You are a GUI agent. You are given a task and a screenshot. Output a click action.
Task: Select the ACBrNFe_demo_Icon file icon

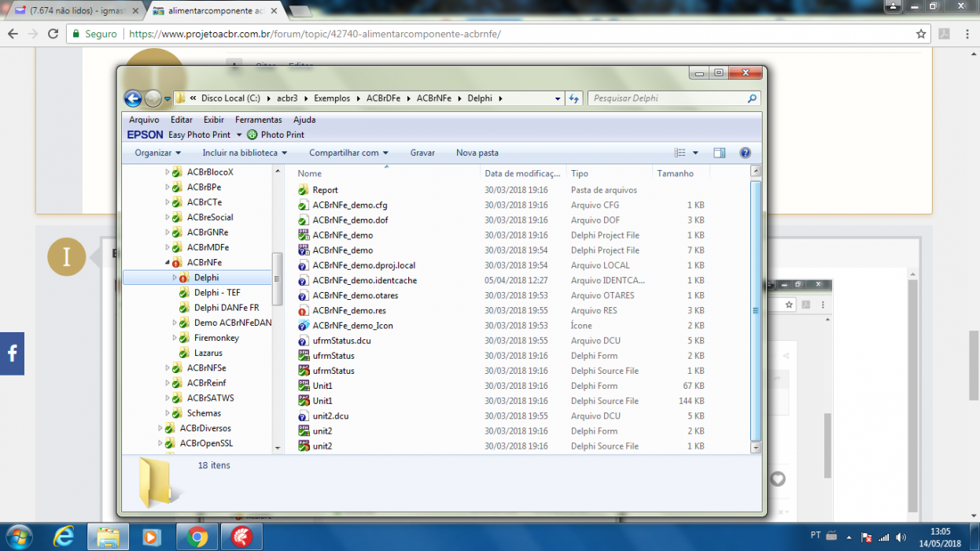(x=304, y=325)
